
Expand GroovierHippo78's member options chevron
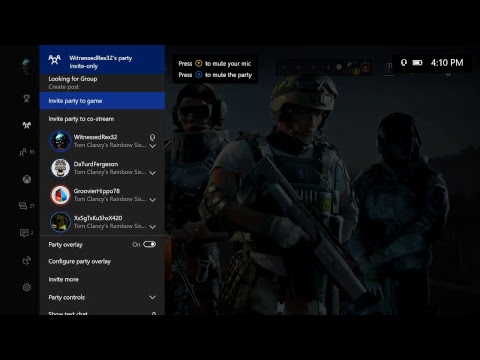(x=152, y=200)
